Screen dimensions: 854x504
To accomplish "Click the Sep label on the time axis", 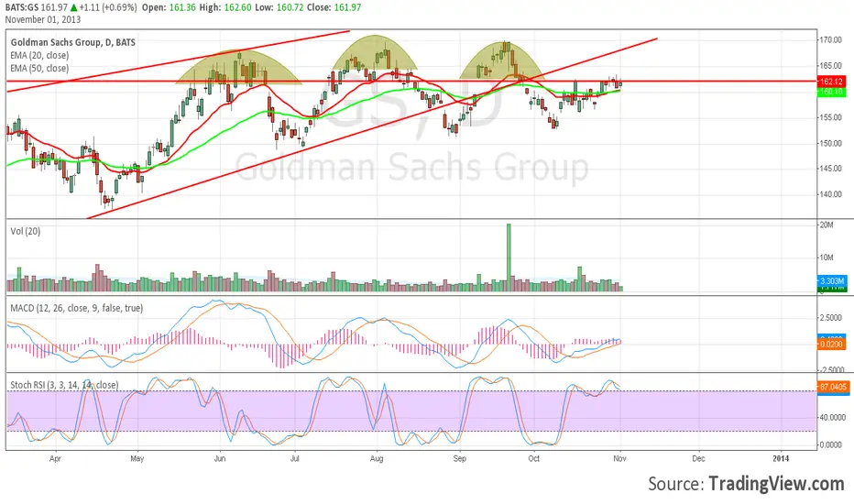I will pyautogui.click(x=460, y=459).
